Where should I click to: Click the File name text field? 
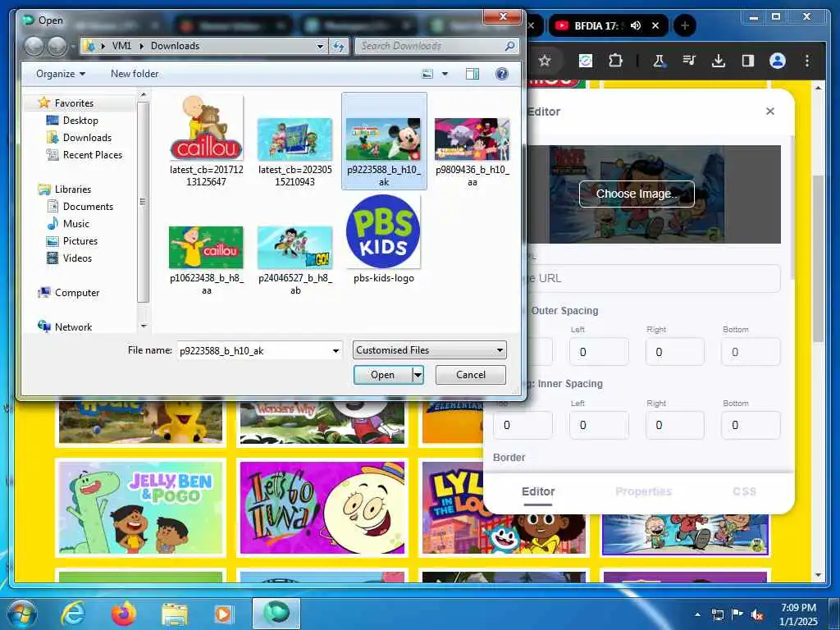coord(254,351)
